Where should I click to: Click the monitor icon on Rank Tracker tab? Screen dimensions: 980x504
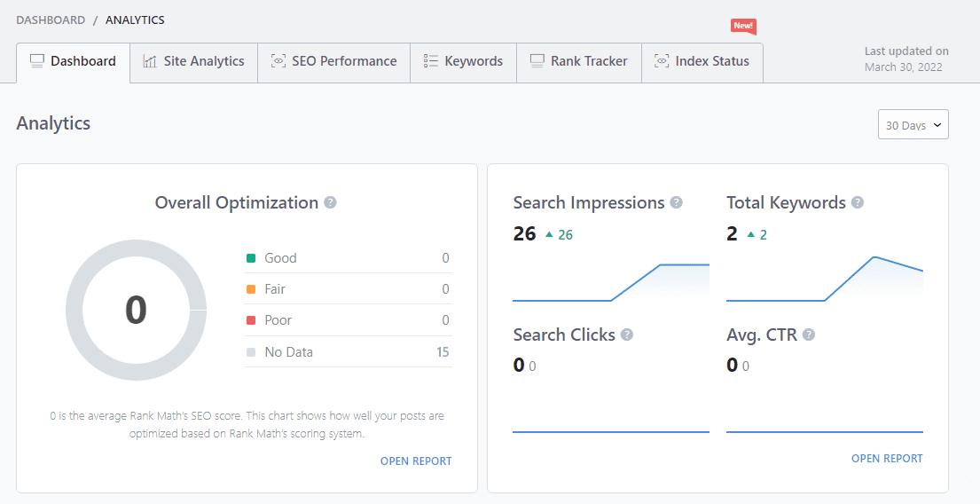[537, 61]
